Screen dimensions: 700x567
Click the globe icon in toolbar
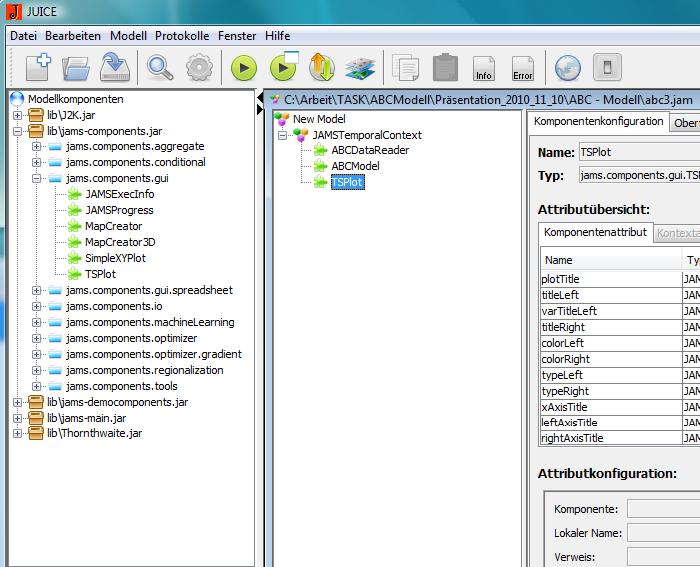coord(567,67)
